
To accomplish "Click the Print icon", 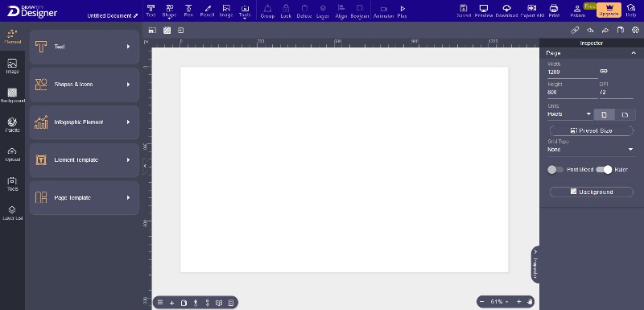I will 554,11.
